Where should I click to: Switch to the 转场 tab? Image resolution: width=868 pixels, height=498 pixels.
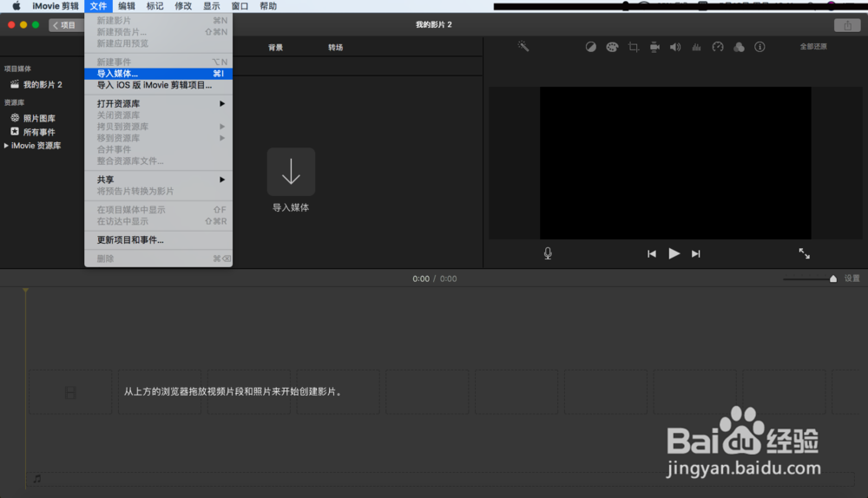pos(335,48)
